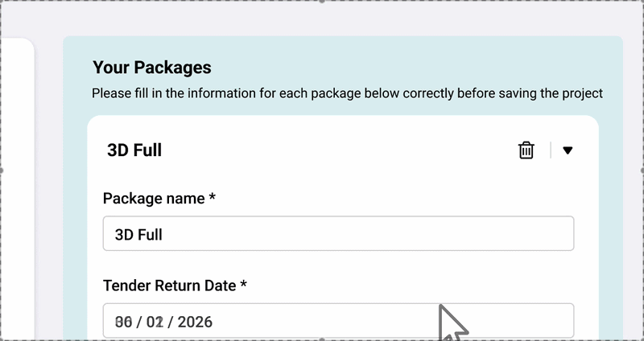Click the Your Packages heading
The width and height of the screenshot is (644, 341).
[x=151, y=67]
